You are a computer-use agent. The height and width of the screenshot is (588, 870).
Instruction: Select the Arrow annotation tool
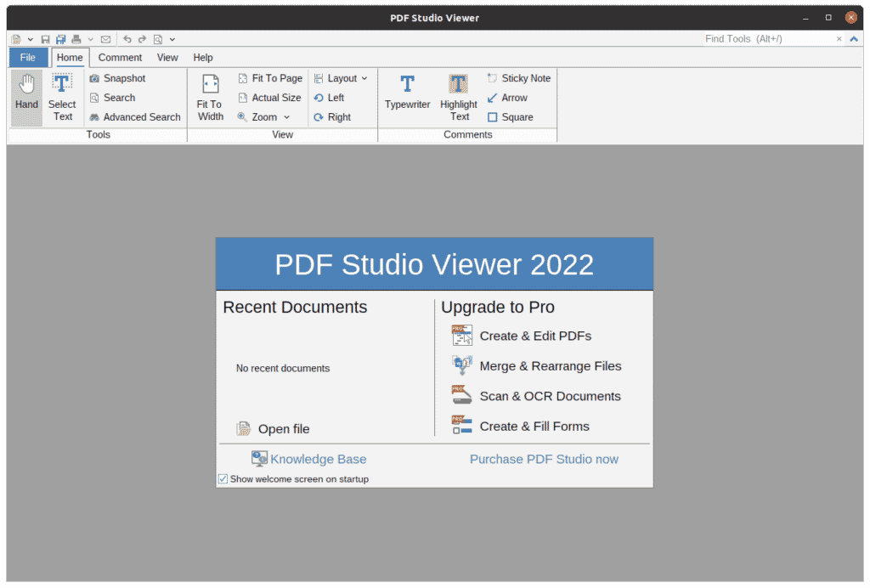(x=507, y=98)
